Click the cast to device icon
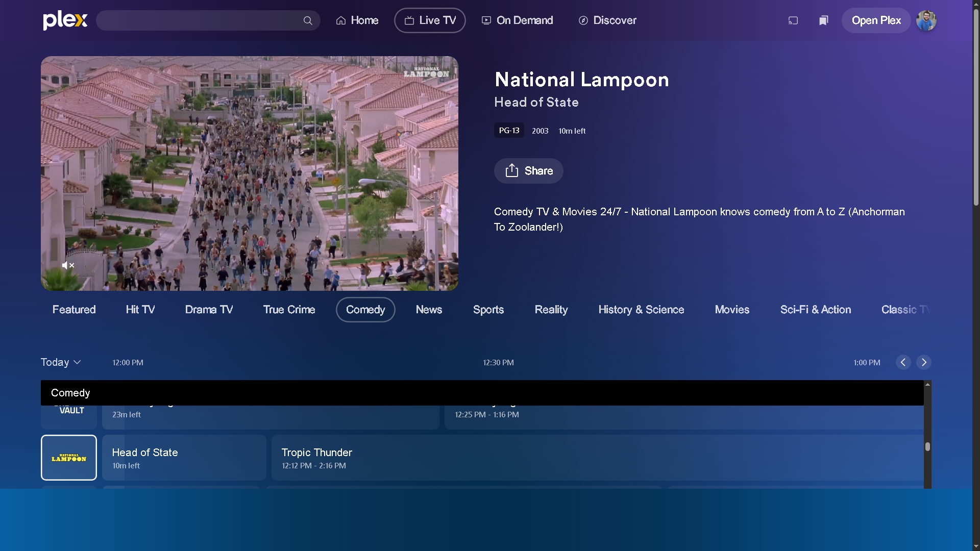This screenshot has width=980, height=551. coord(793,20)
